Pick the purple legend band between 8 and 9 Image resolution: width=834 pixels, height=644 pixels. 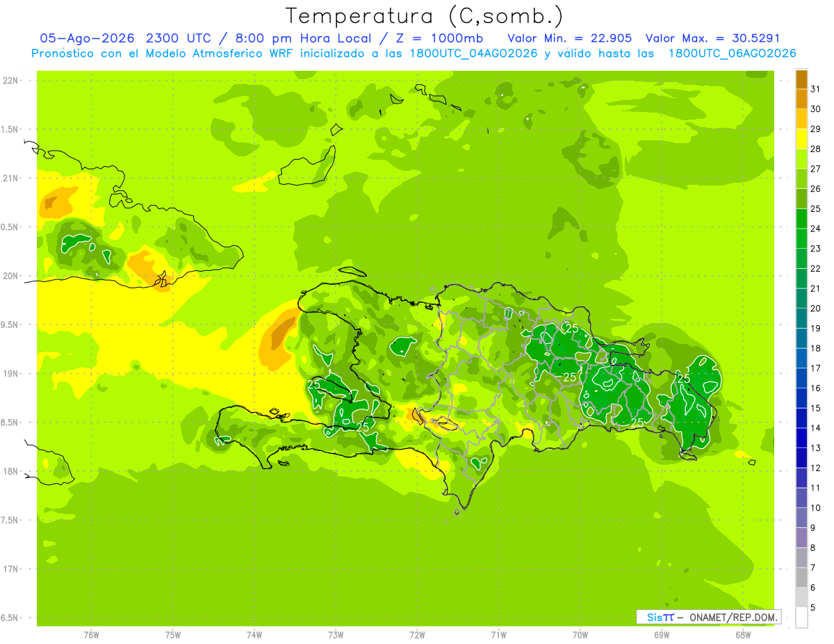pos(801,538)
